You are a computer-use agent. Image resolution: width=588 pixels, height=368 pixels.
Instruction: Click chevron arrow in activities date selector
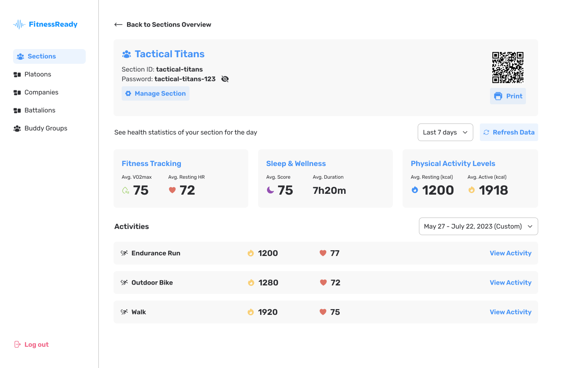pos(530,227)
